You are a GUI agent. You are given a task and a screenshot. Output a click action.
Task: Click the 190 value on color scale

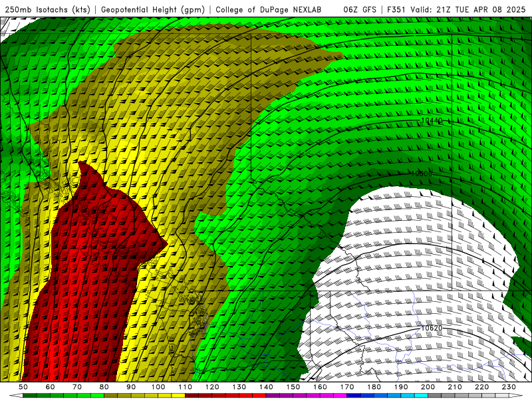point(402,387)
